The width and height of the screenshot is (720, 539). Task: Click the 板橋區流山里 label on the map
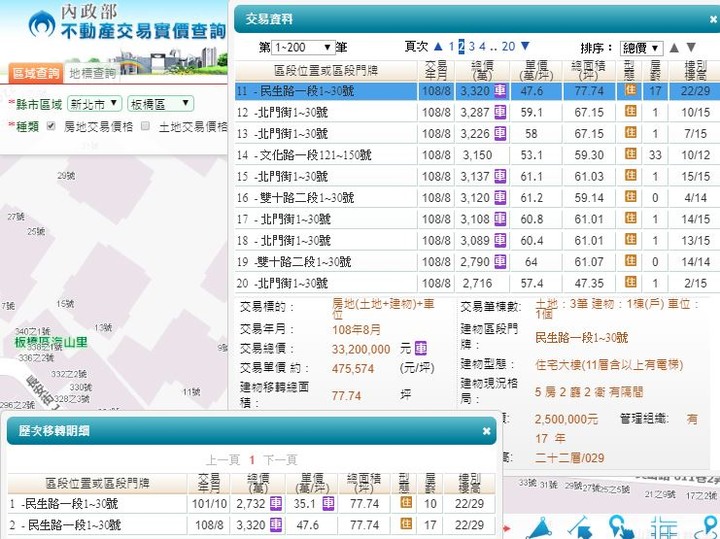(51, 342)
